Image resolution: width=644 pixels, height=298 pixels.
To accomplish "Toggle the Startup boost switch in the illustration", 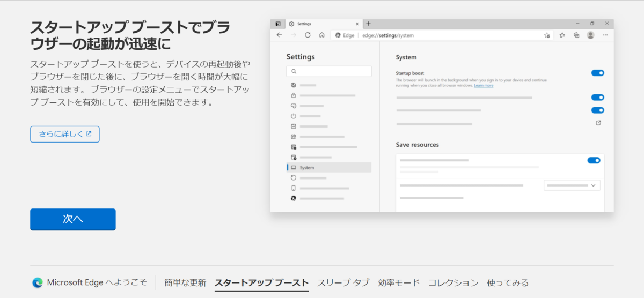I will click(x=598, y=73).
